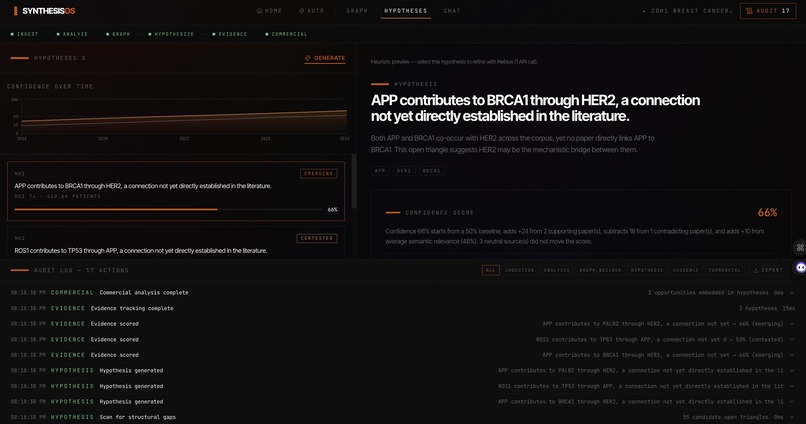Click the H01 66% confidence progress bar
Image resolution: width=806 pixels, height=424 pixels.
pos(168,210)
